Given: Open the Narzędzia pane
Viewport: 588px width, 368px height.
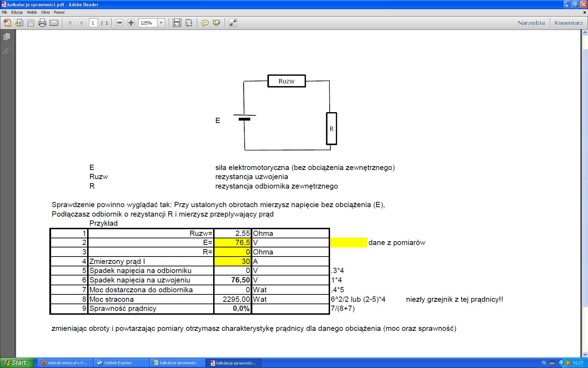Looking at the screenshot, I should pyautogui.click(x=531, y=23).
